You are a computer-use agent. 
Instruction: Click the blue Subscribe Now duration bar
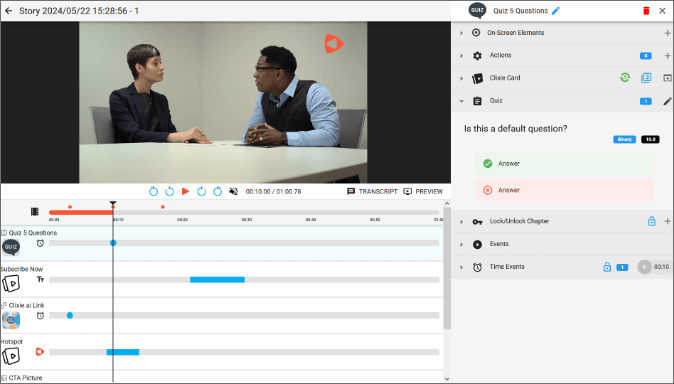218,280
